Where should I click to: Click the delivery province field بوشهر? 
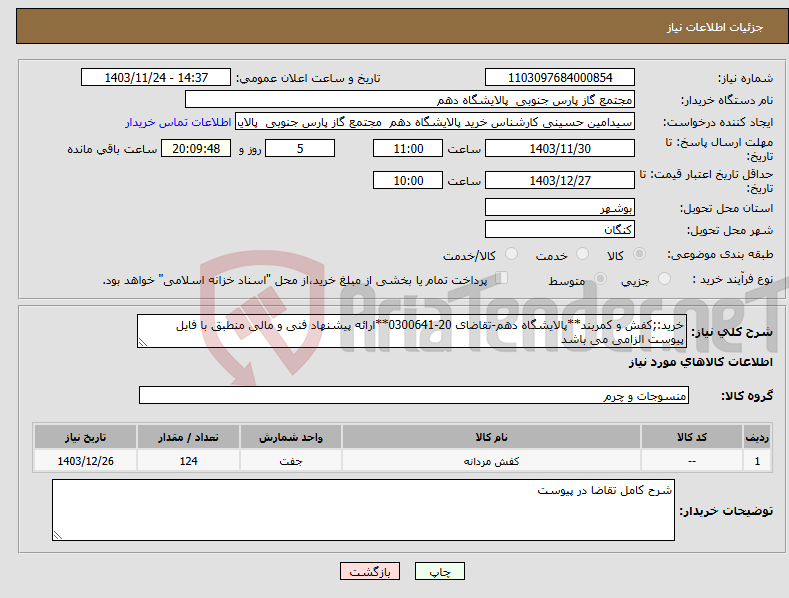tap(560, 207)
